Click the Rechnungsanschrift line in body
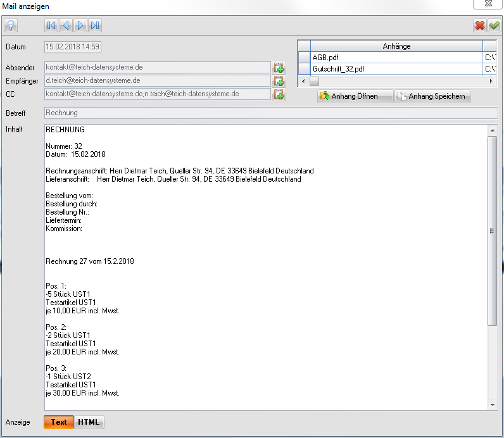The height and width of the screenshot is (438, 504). tap(180, 171)
